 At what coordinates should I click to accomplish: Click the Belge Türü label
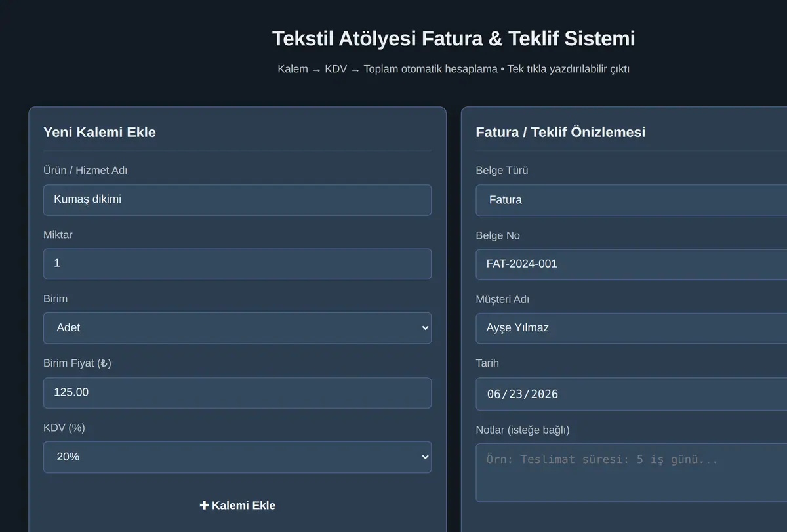(502, 171)
